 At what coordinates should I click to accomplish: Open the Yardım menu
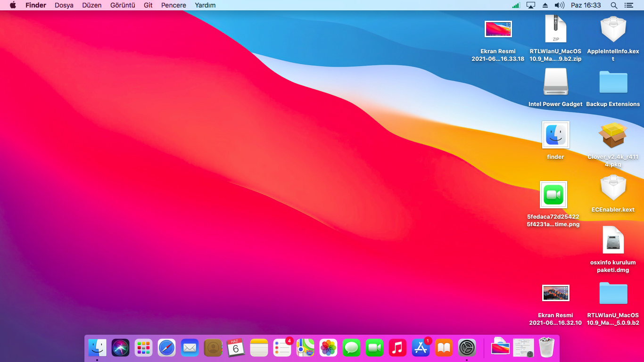205,5
